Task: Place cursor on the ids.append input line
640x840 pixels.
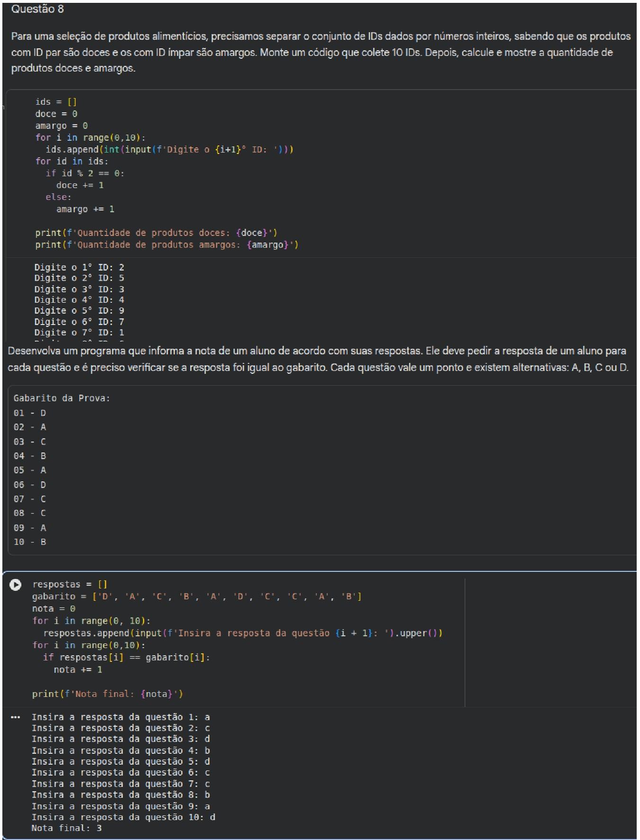Action: click(x=170, y=150)
